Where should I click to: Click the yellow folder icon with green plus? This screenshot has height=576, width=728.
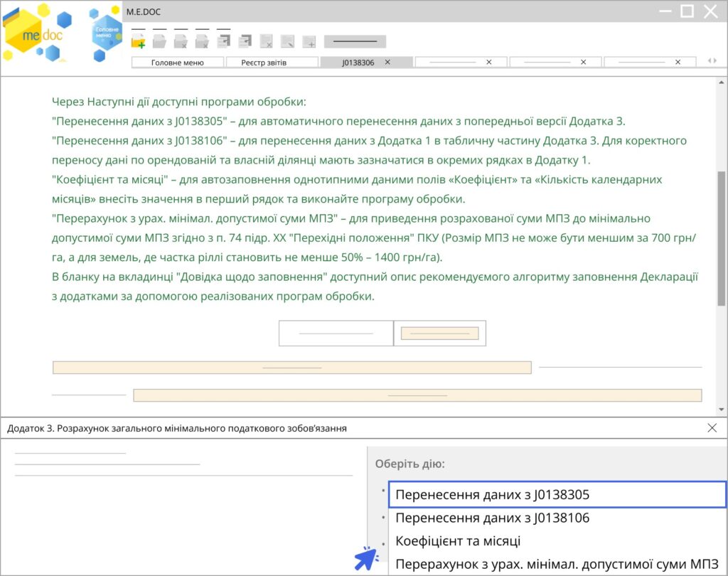[139, 41]
